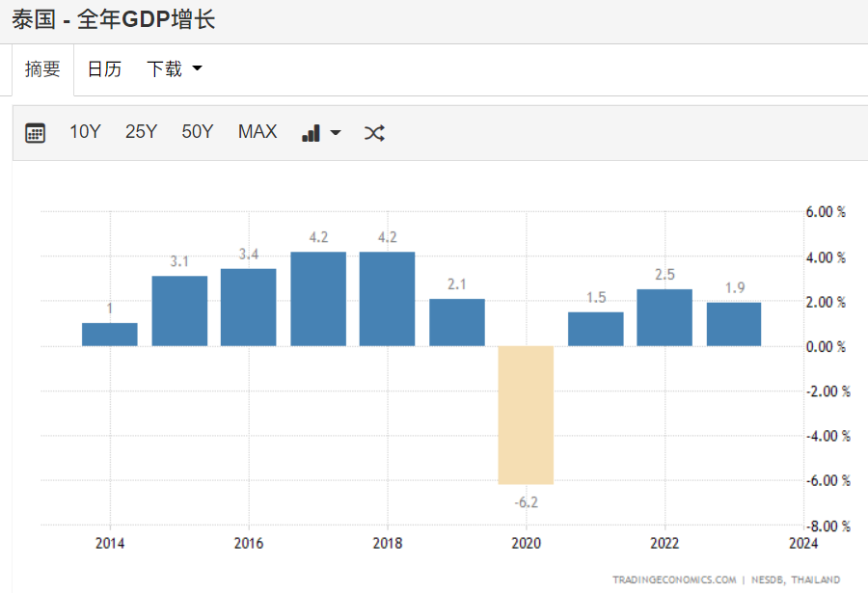868x593 pixels.
Task: Click the 2019 bar labeled 2.1
Action: coord(457,322)
